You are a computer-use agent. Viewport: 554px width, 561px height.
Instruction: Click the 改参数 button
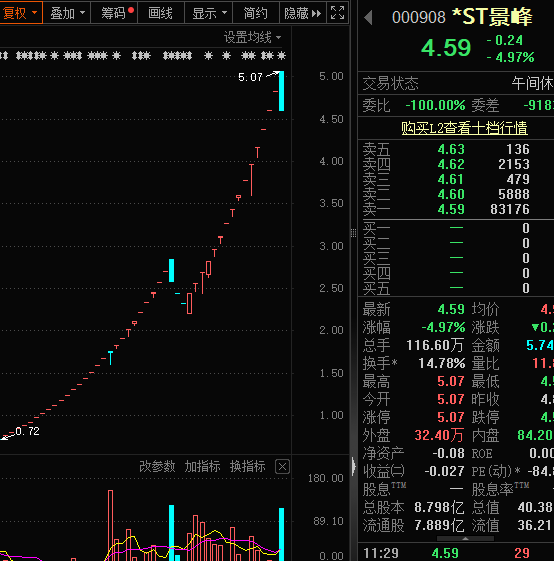(x=157, y=467)
